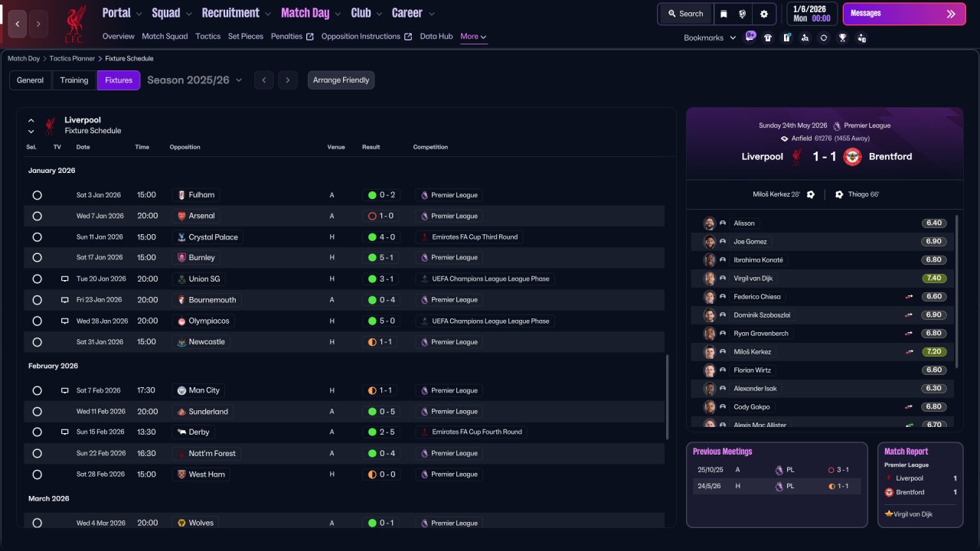
Task: Click the trophy icon in bookmarks bar
Action: [x=842, y=37]
